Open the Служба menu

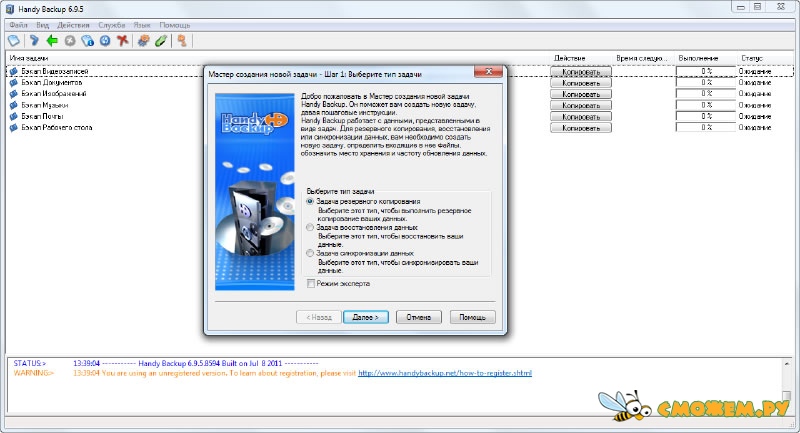[x=112, y=25]
